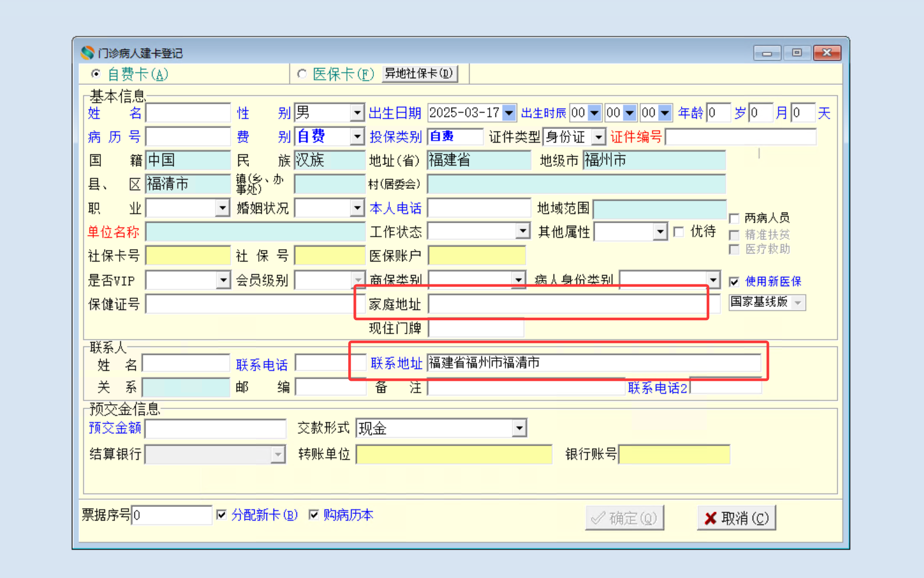Click the 县、区 field showing 福清市
Screen dimensions: 924x578
188,184
